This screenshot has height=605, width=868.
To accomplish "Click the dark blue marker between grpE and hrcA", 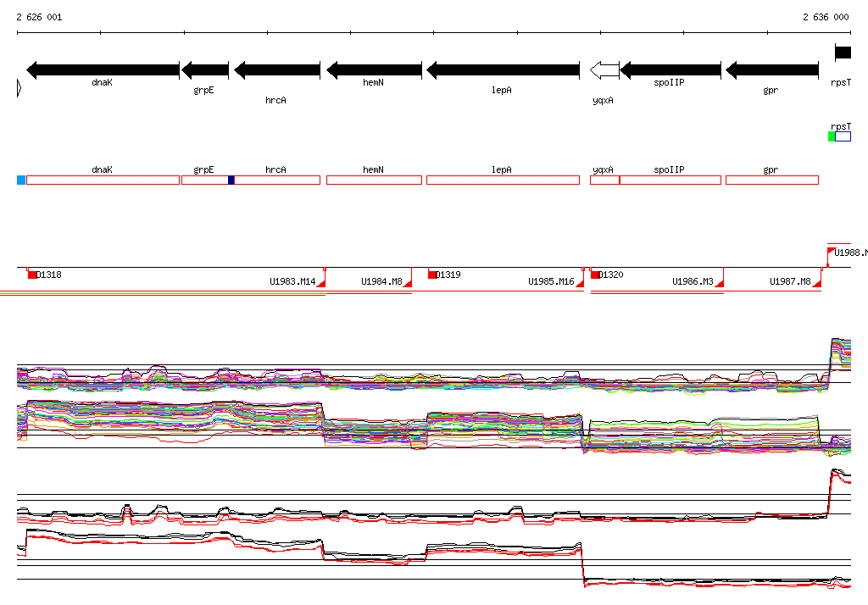I will pos(231,180).
